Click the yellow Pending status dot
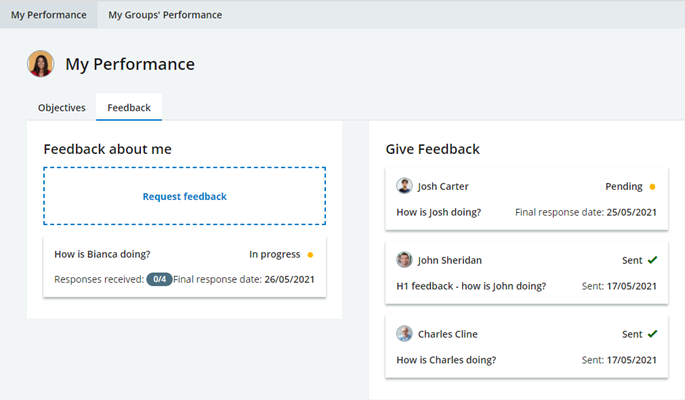Viewport: 685px width, 400px height. coord(652,186)
